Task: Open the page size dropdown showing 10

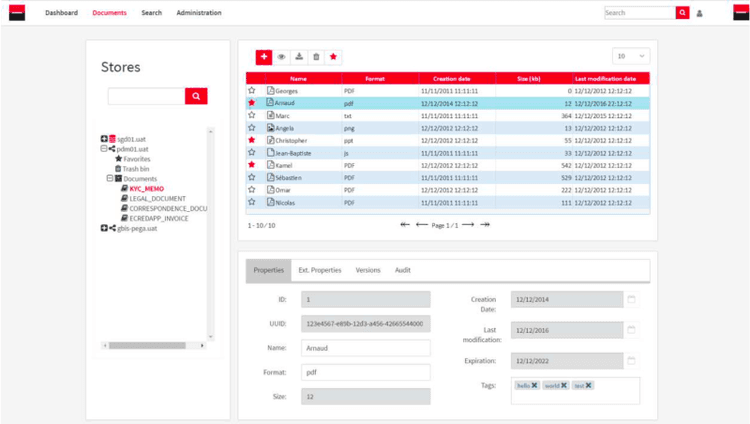Action: [x=631, y=56]
